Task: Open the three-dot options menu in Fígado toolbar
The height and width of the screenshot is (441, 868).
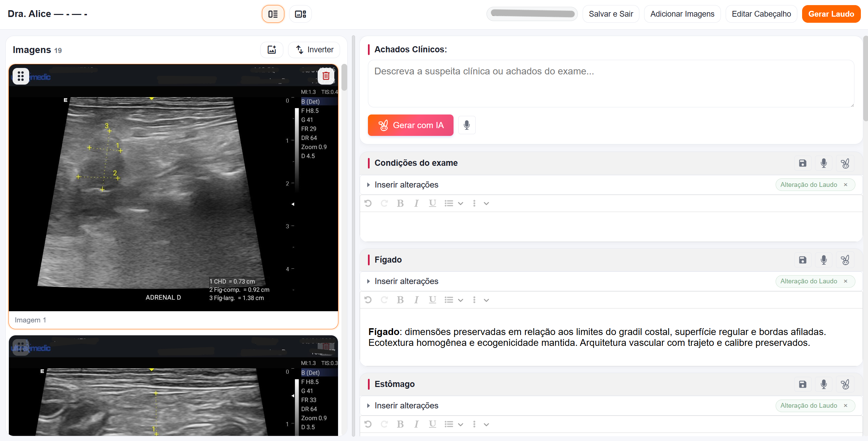Action: coord(474,300)
